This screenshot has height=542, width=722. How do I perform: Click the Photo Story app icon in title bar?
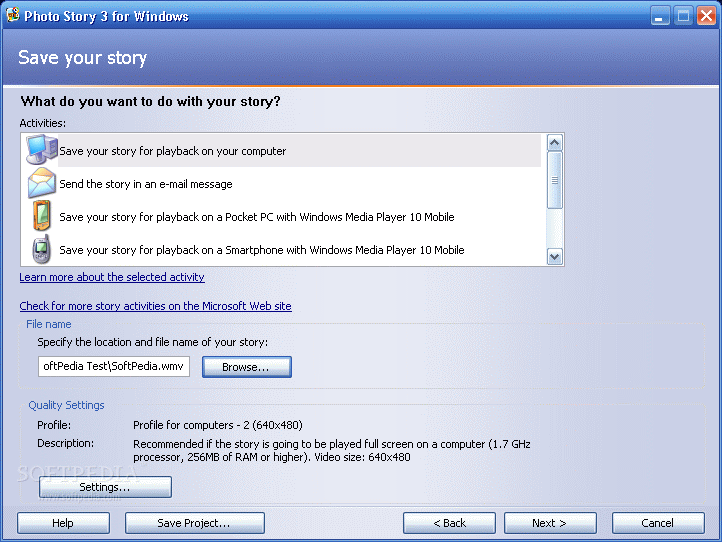[12, 15]
